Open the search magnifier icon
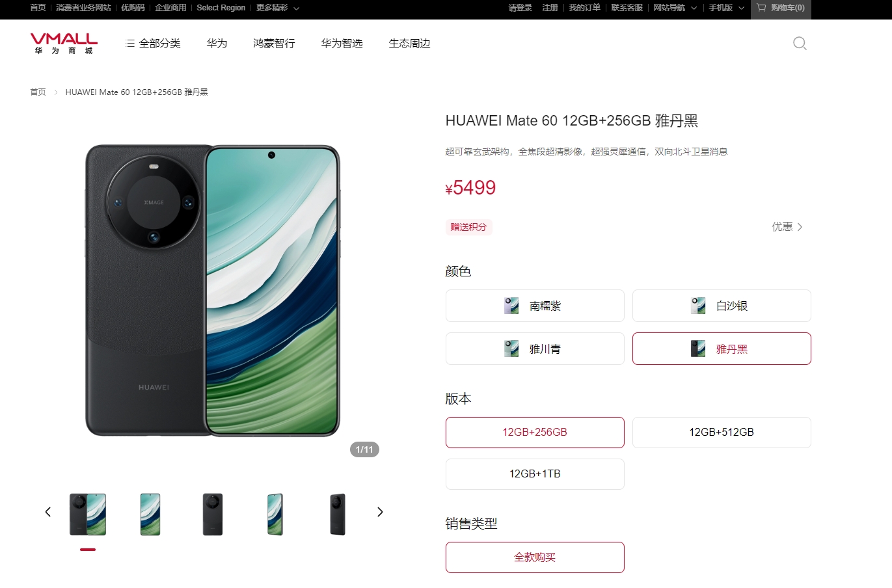Screen dimensions: 892x588 [800, 44]
